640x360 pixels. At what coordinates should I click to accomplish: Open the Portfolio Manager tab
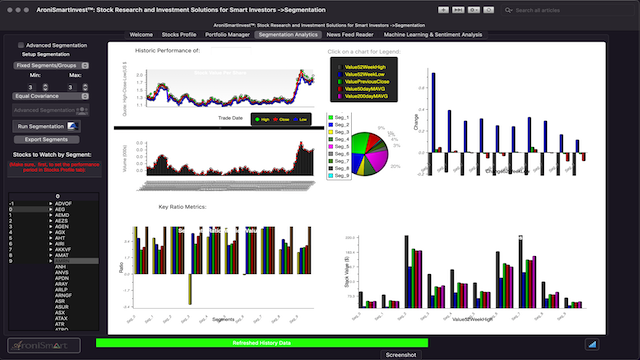tap(227, 35)
